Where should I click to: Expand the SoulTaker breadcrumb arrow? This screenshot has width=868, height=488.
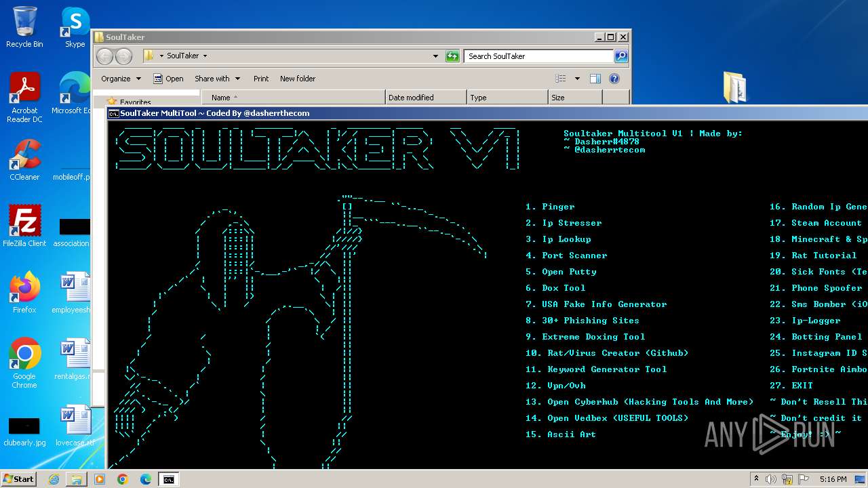tap(205, 56)
